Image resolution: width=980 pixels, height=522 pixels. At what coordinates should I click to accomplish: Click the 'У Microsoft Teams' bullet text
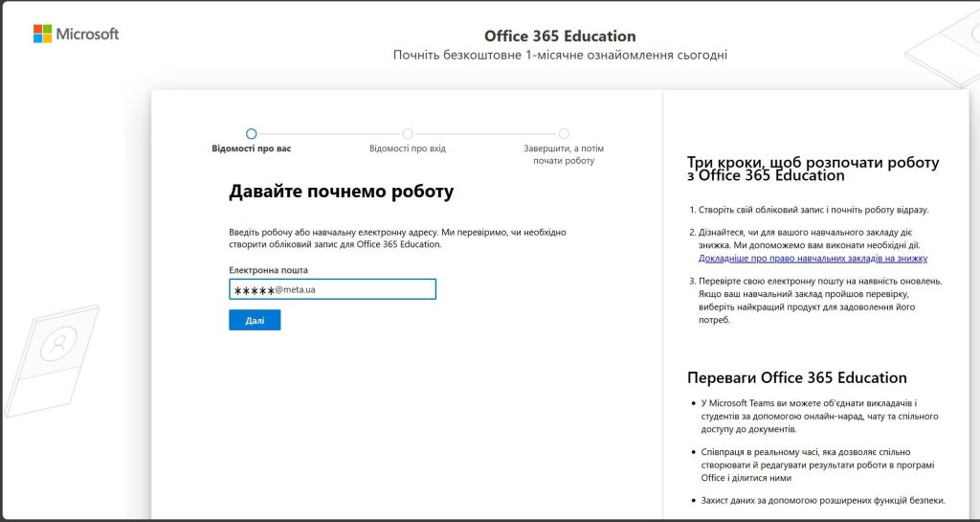point(819,417)
